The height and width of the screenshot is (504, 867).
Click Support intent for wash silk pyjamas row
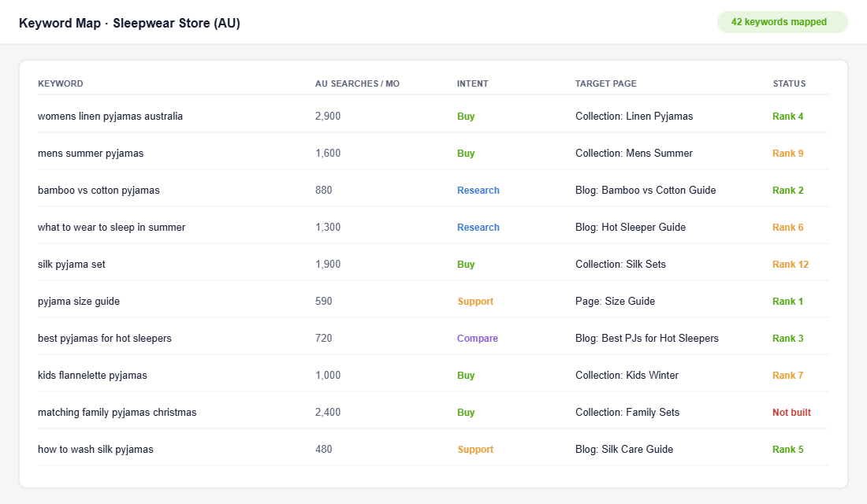(x=475, y=450)
